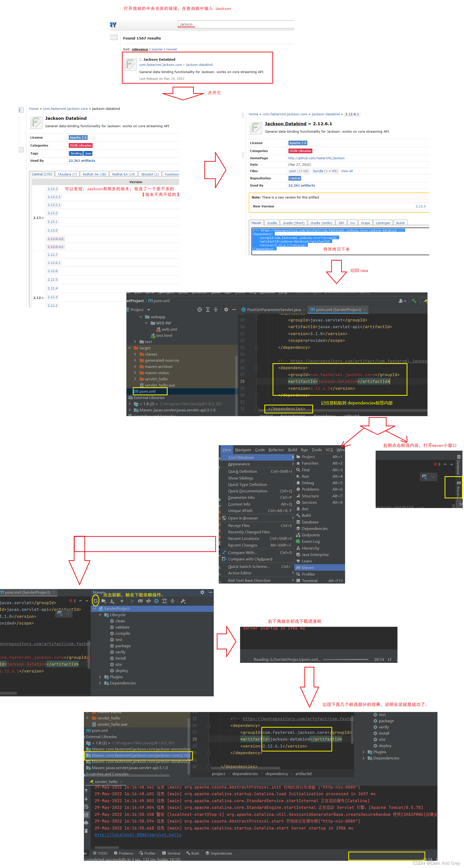Click the pom (15 KB) file link
This screenshot has height=868, width=464.
coord(299,171)
